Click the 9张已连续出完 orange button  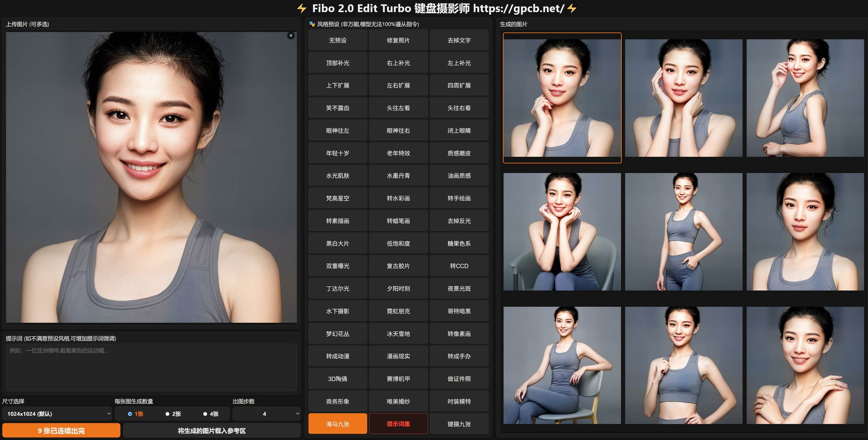pos(61,430)
